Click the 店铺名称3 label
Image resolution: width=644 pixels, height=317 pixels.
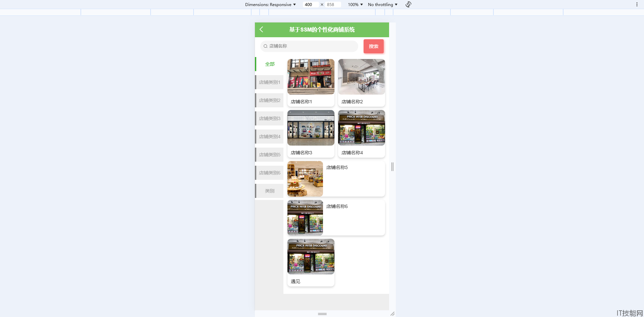pos(301,153)
